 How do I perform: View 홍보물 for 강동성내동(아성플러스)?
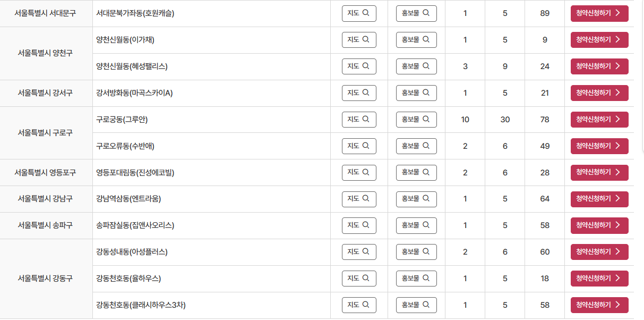[x=416, y=252]
